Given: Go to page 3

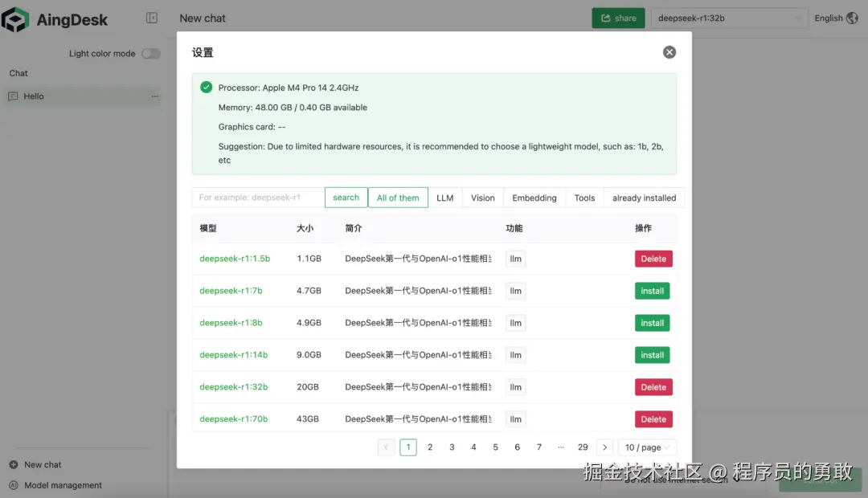Looking at the screenshot, I should click(452, 447).
